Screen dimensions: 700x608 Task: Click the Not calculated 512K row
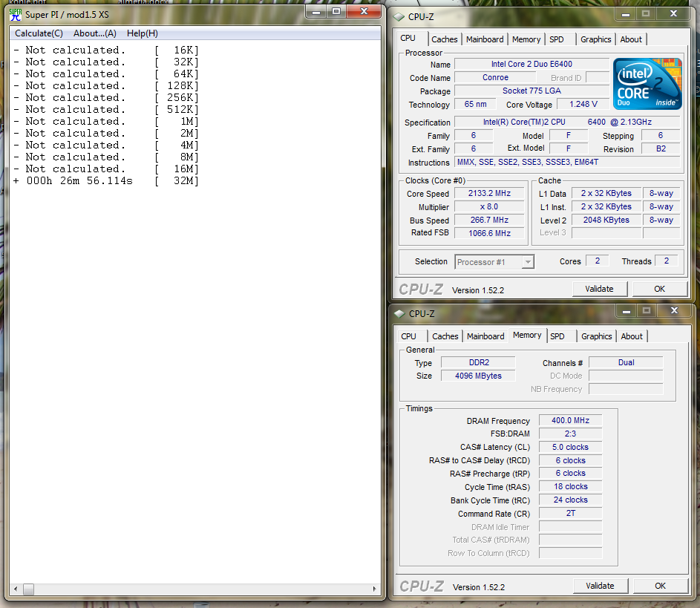106,109
